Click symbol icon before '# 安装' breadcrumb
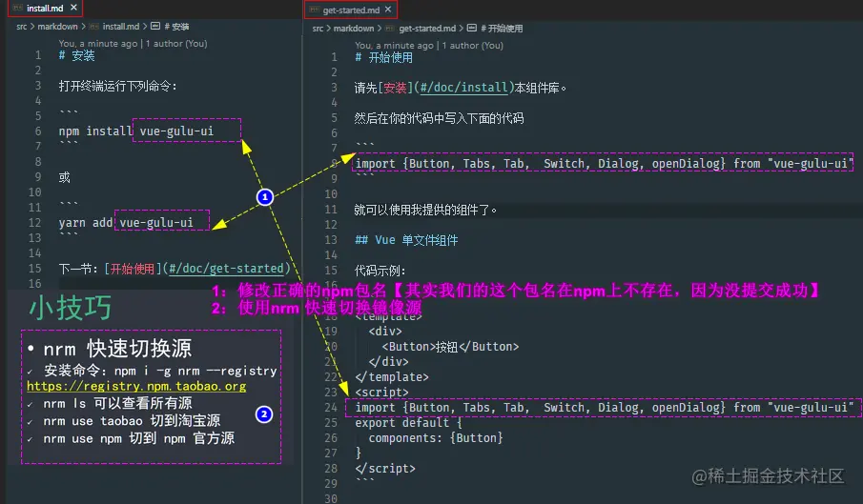The width and height of the screenshot is (863, 504). (x=155, y=26)
